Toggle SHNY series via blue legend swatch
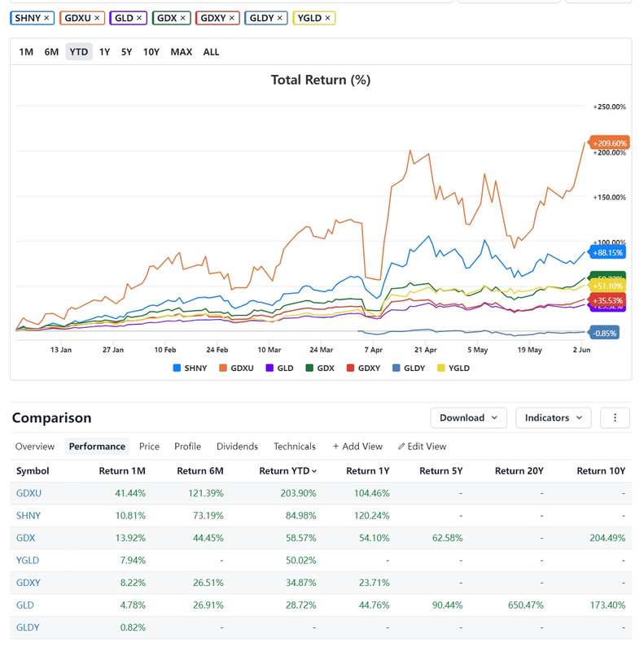Viewport: 644px width, 651px height. pyautogui.click(x=177, y=368)
